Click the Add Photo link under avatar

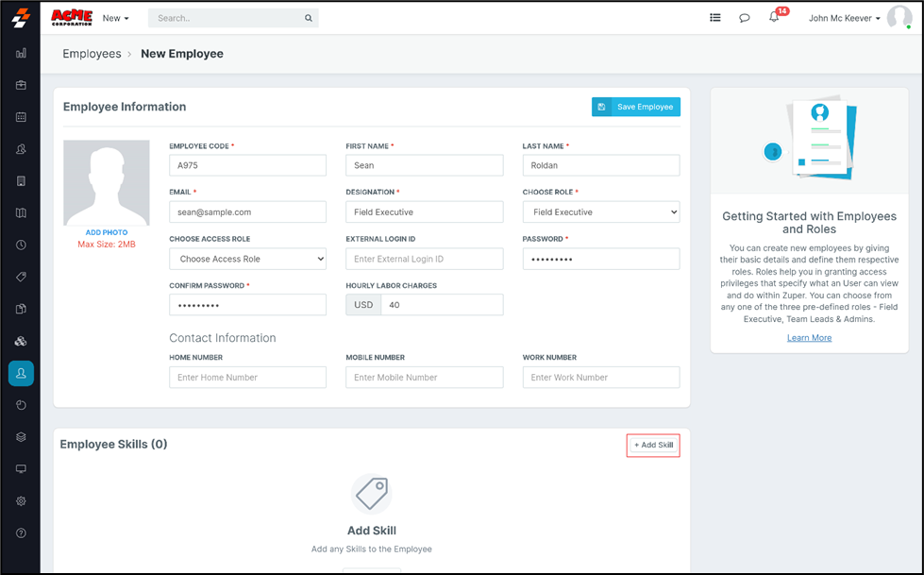tap(106, 232)
